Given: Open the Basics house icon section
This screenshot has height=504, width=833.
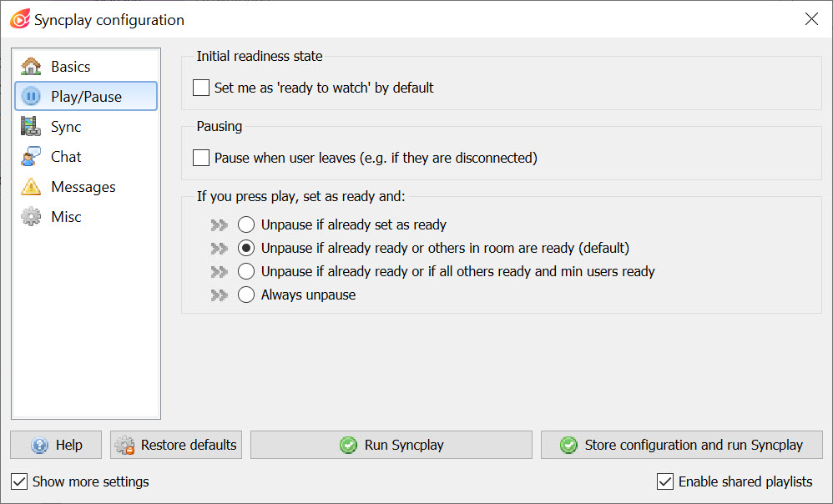Looking at the screenshot, I should [31, 67].
